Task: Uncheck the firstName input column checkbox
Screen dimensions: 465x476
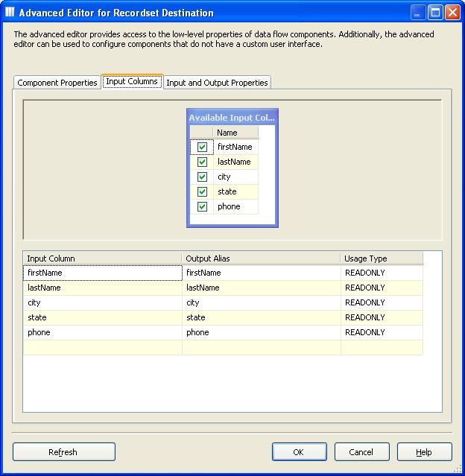Action: tap(202, 147)
